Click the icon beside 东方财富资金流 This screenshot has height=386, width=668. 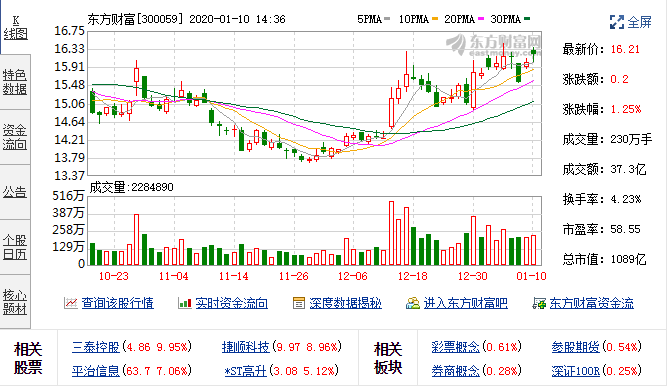click(539, 303)
